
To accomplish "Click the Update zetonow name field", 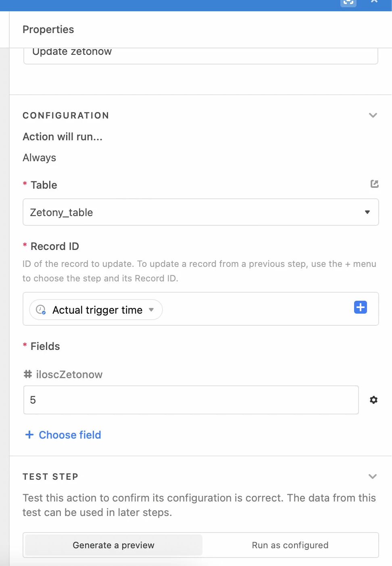I will [201, 56].
